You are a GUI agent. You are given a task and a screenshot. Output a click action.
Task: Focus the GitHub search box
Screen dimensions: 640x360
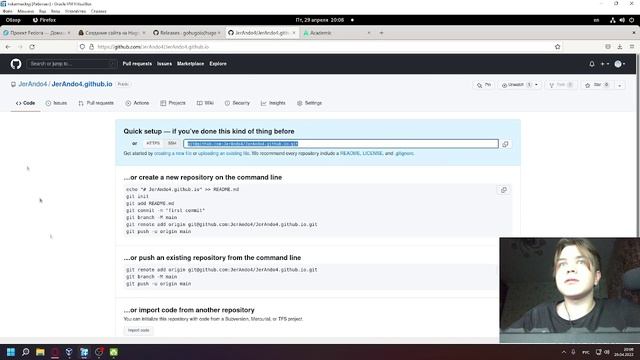[72, 64]
